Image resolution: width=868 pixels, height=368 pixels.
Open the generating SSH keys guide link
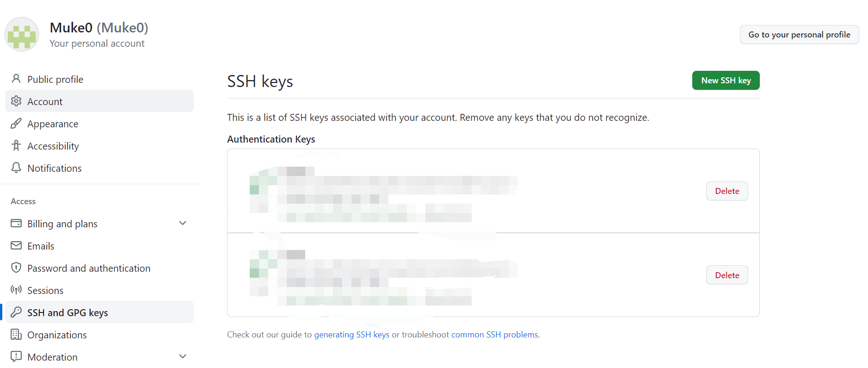pos(351,335)
